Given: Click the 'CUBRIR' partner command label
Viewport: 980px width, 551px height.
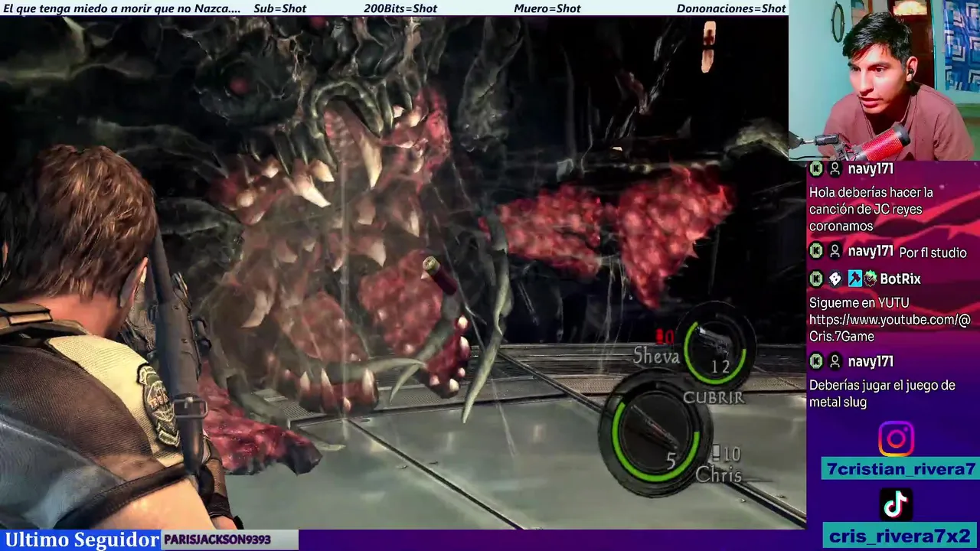Looking at the screenshot, I should (714, 397).
